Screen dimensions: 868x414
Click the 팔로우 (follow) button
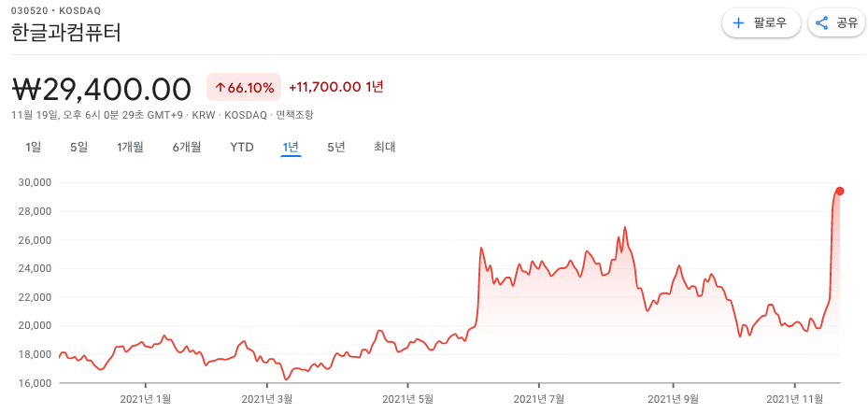pyautogui.click(x=761, y=23)
